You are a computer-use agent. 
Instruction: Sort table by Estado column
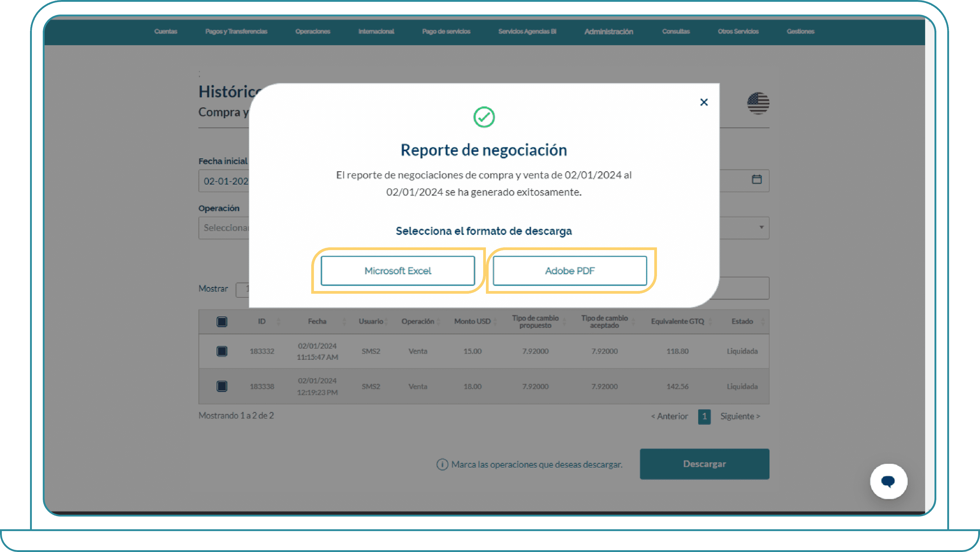tap(763, 322)
